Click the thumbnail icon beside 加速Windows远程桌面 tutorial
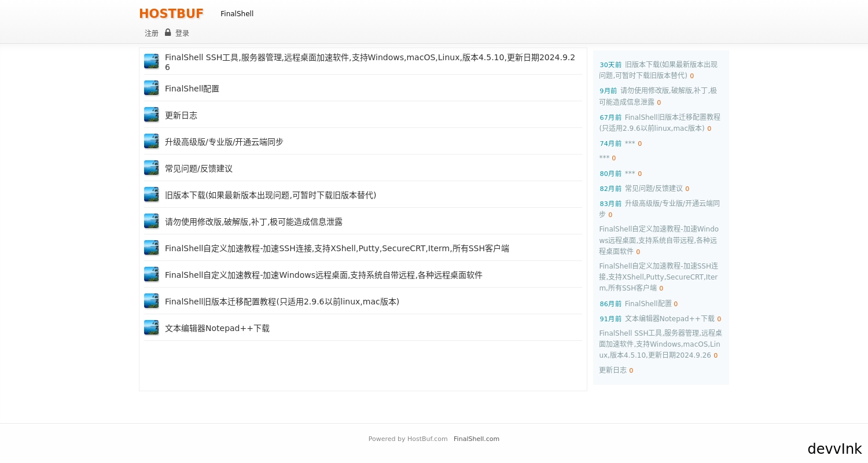The width and height of the screenshot is (868, 463). point(151,274)
